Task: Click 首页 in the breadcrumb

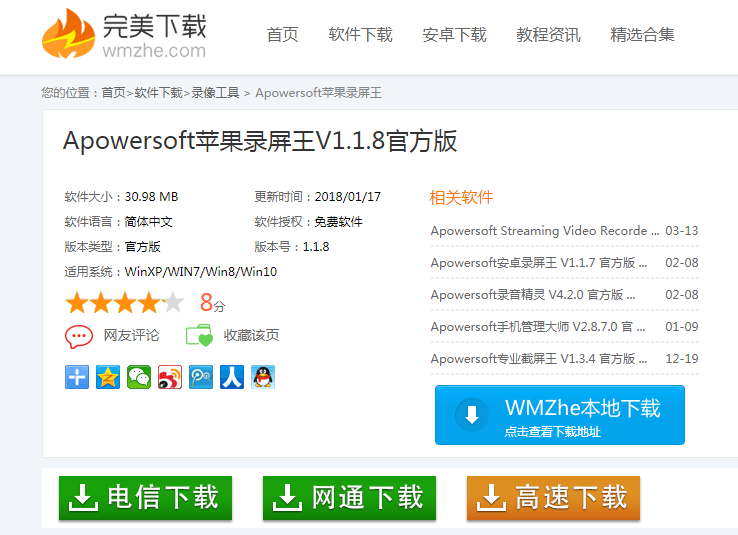Action: 113,93
